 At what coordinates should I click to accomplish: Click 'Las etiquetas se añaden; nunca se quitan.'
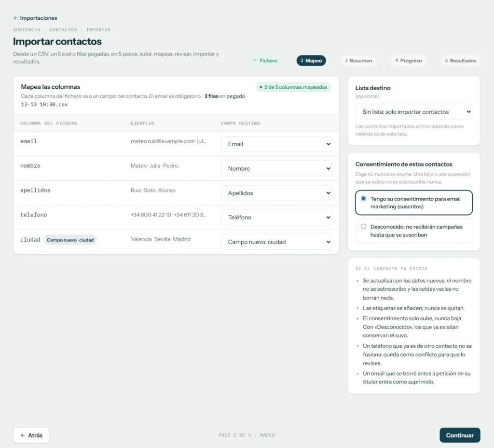coord(413,308)
